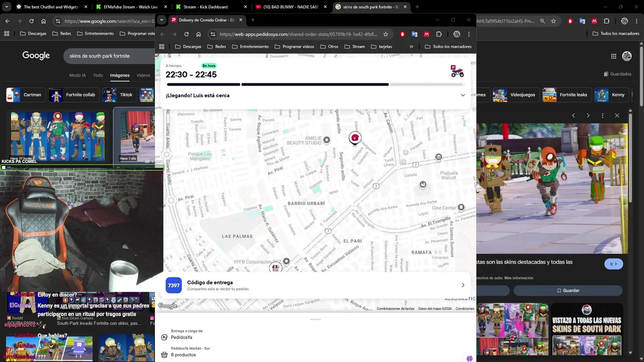The height and width of the screenshot is (362, 644).
Task: Reload the Google search page
Action: pos(31,21)
